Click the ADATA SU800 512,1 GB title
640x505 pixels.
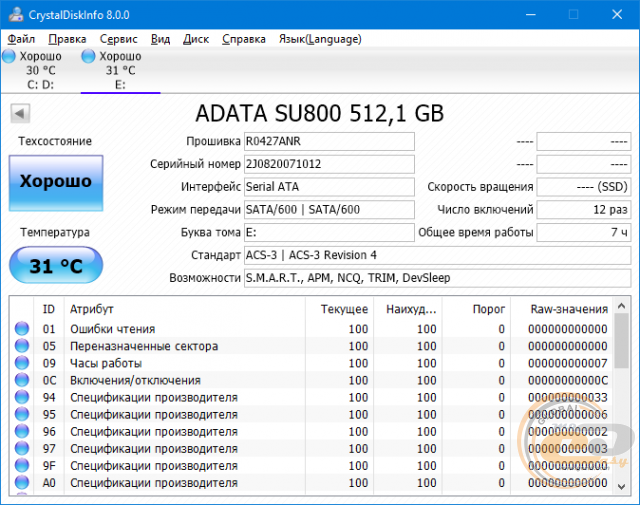[x=320, y=113]
